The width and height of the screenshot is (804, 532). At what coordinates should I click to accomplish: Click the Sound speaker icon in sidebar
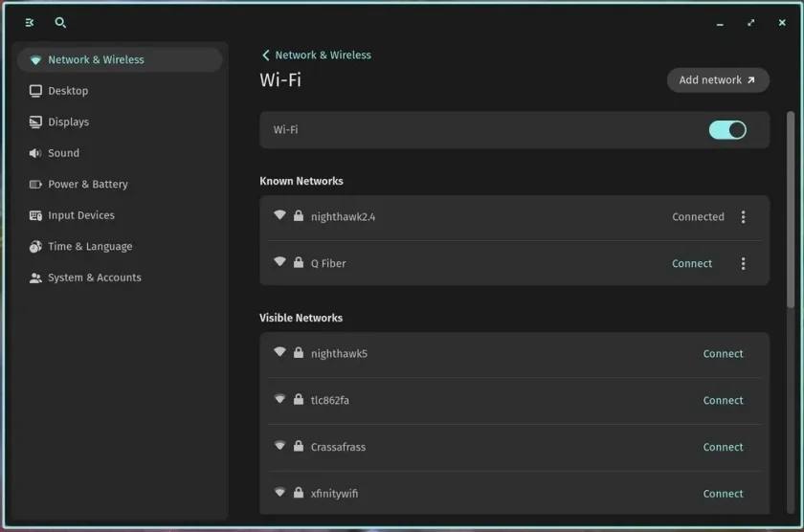(34, 153)
